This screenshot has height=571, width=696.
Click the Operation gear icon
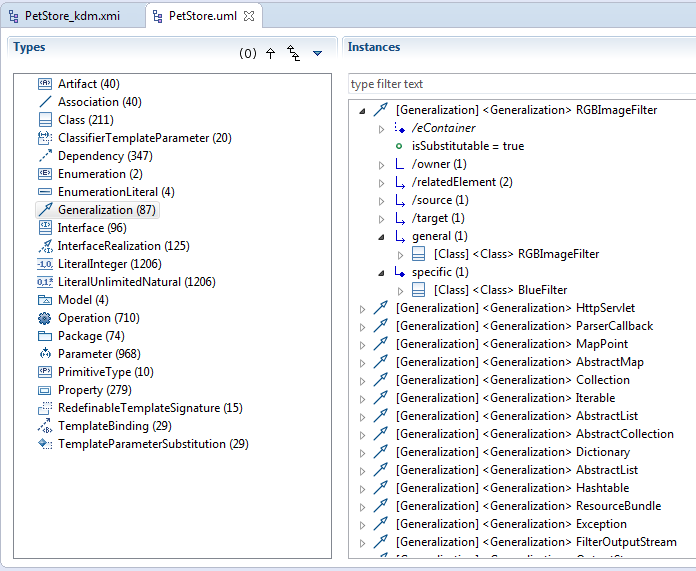45,318
